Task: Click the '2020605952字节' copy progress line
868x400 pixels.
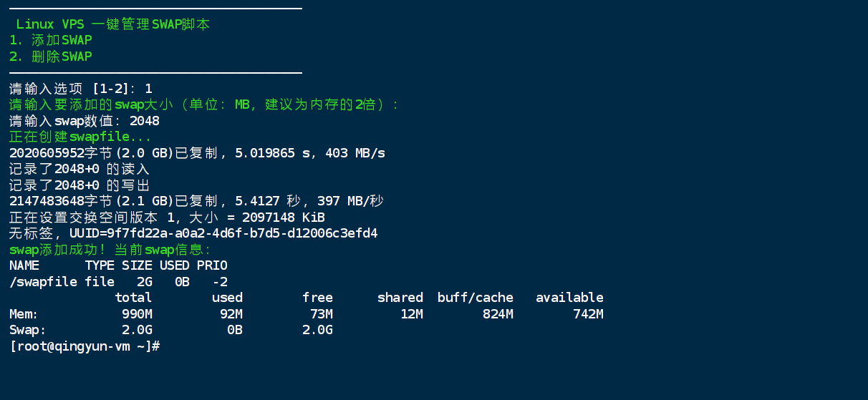Action: 198,153
